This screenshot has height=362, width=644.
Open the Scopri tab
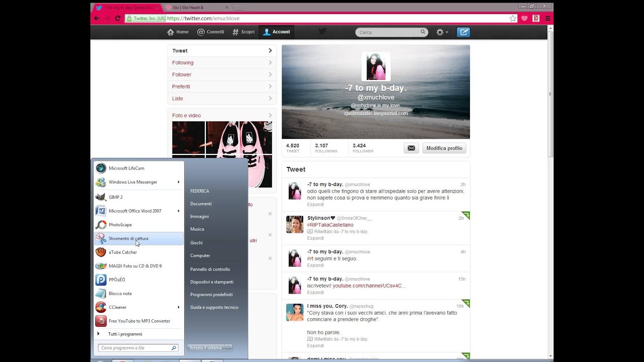244,32
